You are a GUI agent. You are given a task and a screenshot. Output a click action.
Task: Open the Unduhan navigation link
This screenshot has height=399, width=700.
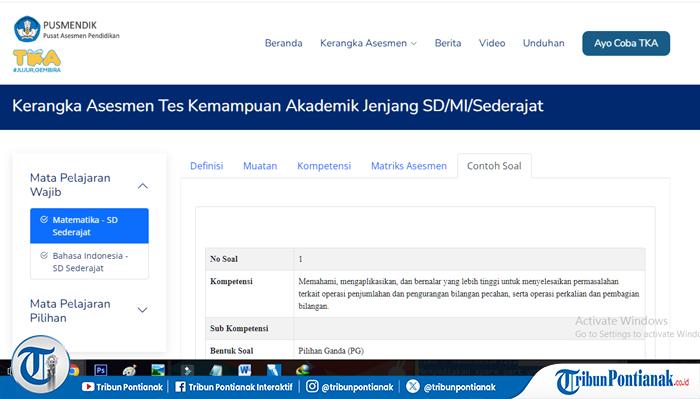click(x=543, y=43)
